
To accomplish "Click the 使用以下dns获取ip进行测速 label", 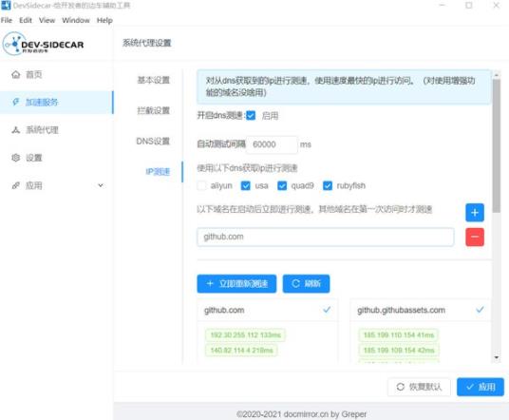I will click(x=247, y=168).
